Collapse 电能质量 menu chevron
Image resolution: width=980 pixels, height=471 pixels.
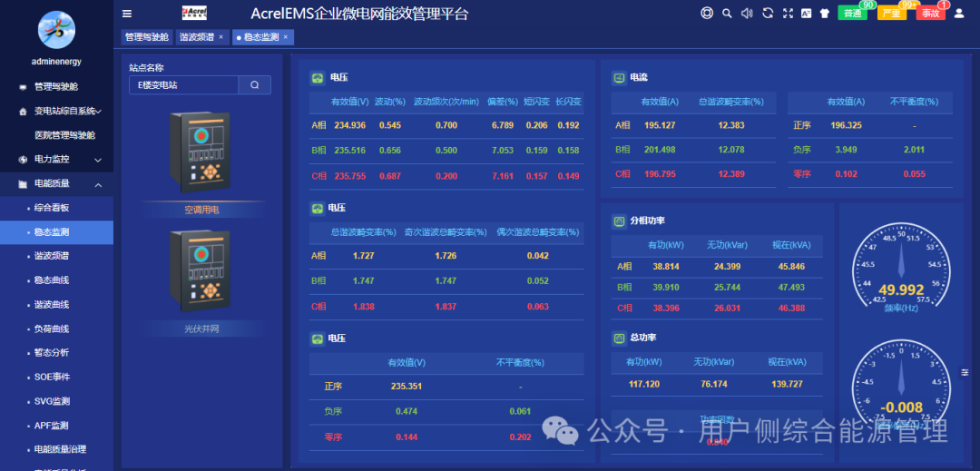click(98, 184)
